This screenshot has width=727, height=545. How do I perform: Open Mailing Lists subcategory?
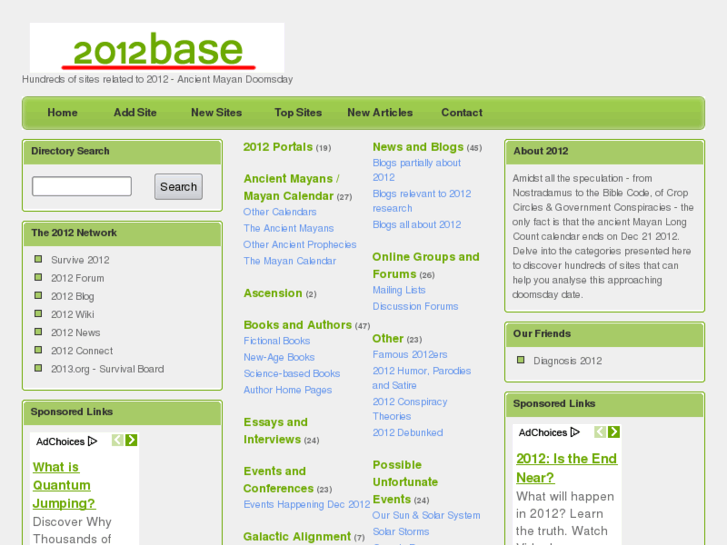tap(399, 290)
